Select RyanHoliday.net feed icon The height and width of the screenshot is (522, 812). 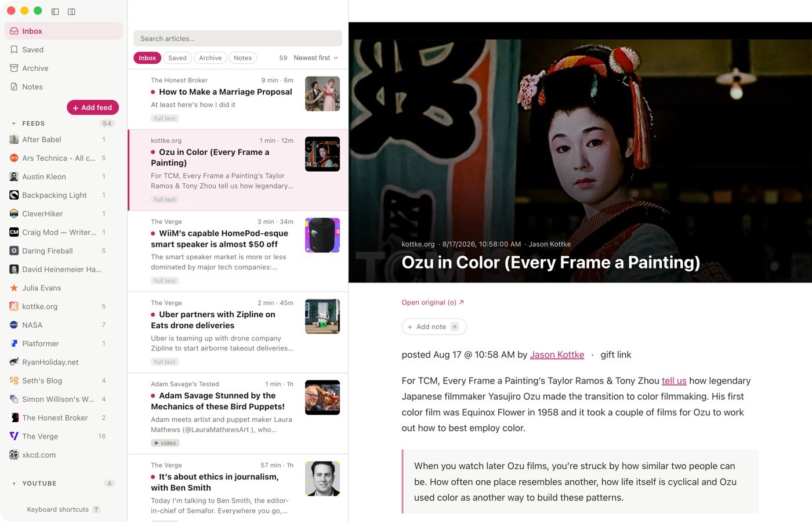pos(14,362)
